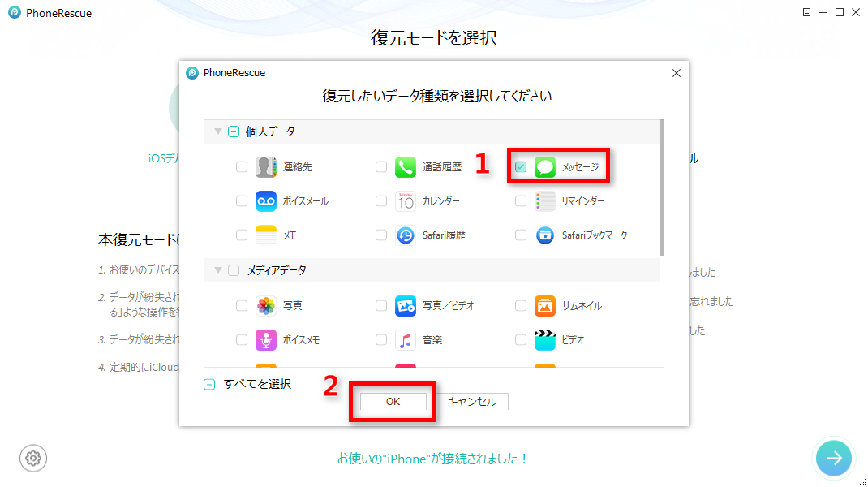Click the Photos (写真) flower icon
The width and height of the screenshot is (868, 487).
(x=266, y=305)
